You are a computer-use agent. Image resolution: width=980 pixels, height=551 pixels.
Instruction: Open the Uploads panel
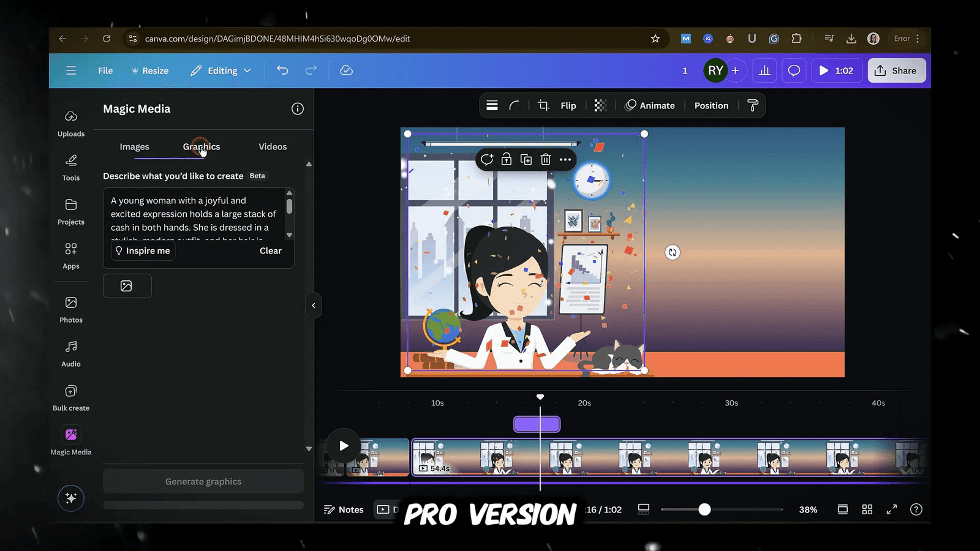[70, 122]
